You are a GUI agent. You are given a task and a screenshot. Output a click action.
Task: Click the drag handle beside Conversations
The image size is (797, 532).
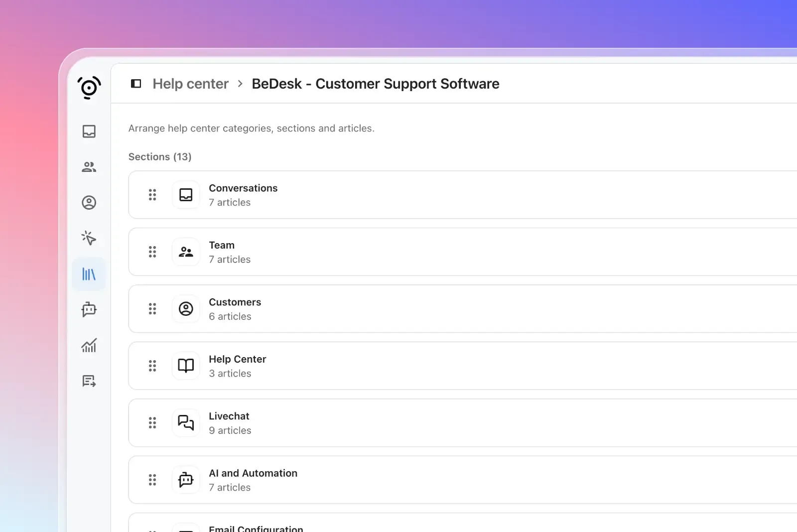[x=152, y=195]
